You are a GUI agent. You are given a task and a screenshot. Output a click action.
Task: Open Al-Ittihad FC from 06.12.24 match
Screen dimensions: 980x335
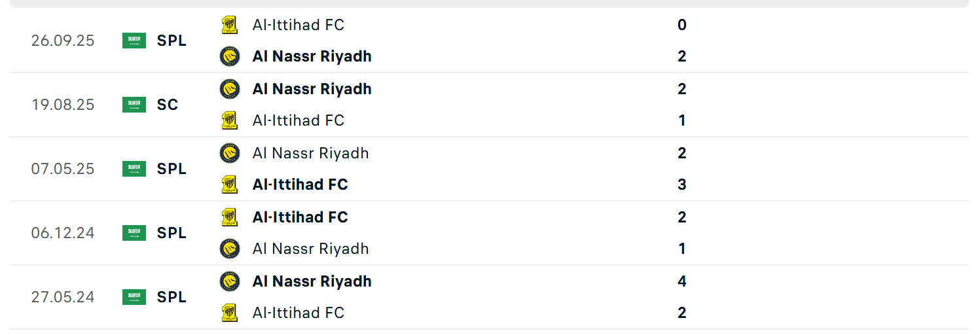coord(300,217)
